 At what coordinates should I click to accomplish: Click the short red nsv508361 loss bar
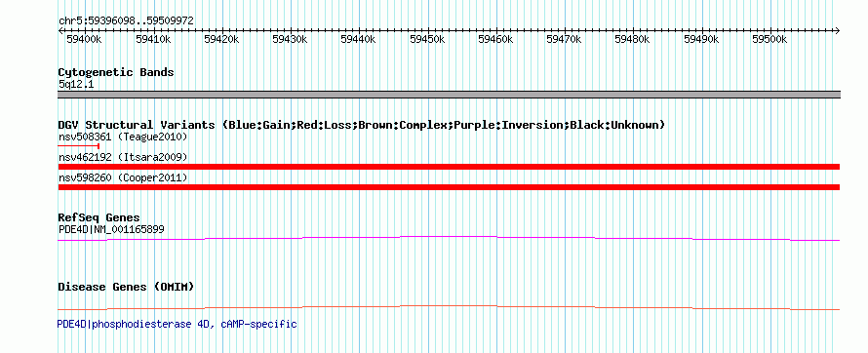pos(79,146)
